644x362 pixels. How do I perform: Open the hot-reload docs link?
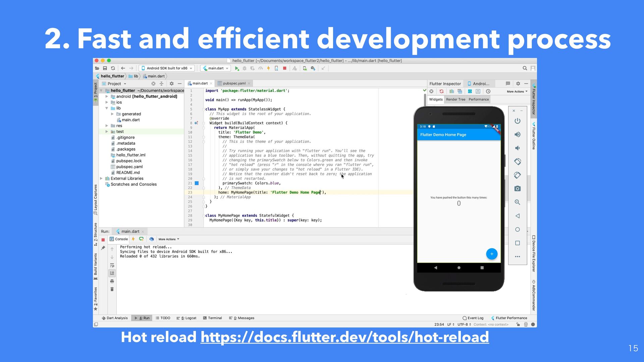pos(344,337)
